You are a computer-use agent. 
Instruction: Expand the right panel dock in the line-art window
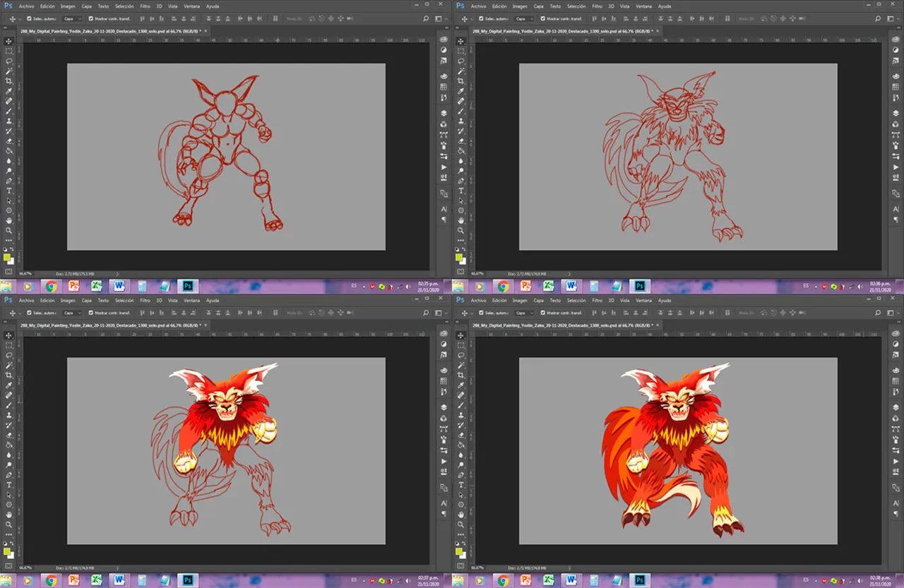[x=899, y=28]
